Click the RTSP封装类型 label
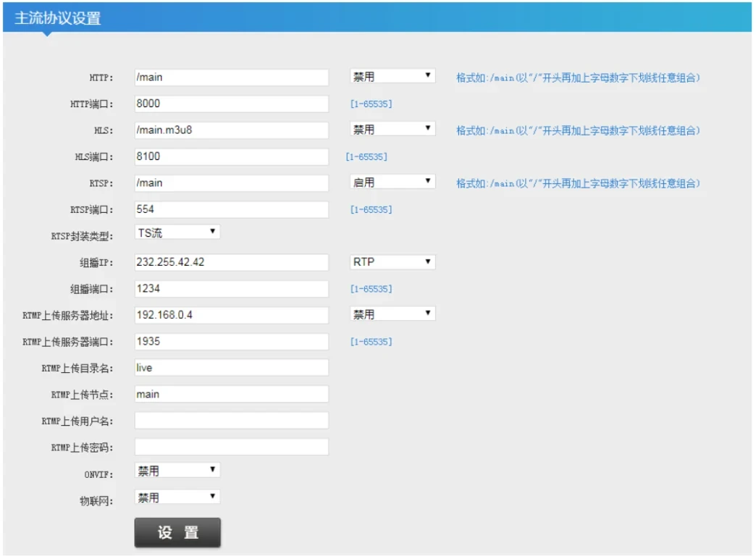The image size is (756, 559). pyautogui.click(x=83, y=236)
